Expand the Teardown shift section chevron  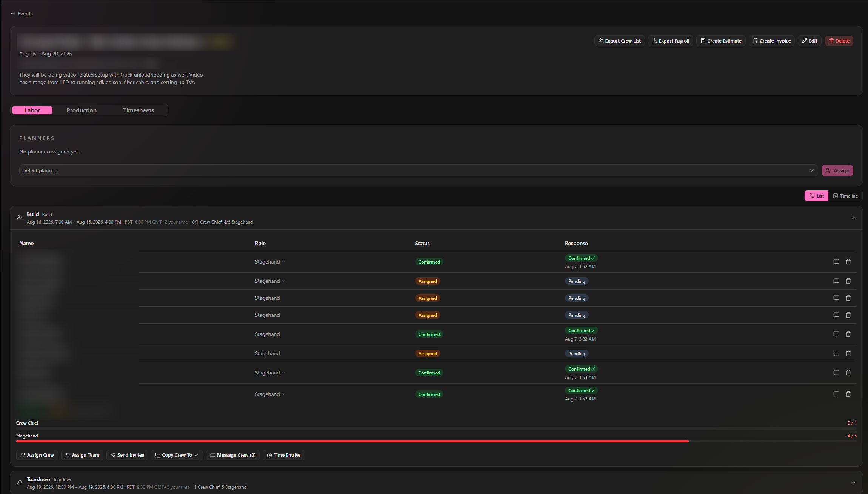point(854,483)
